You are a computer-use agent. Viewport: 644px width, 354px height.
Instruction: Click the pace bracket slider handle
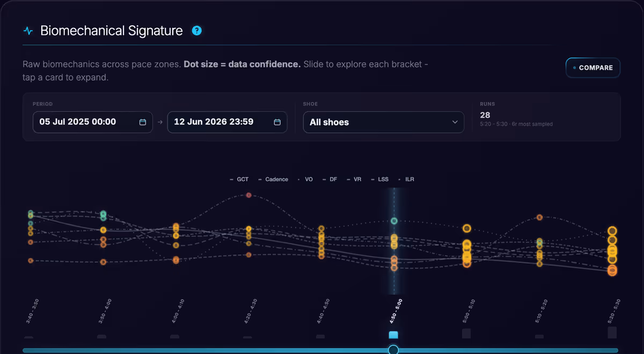click(x=393, y=350)
